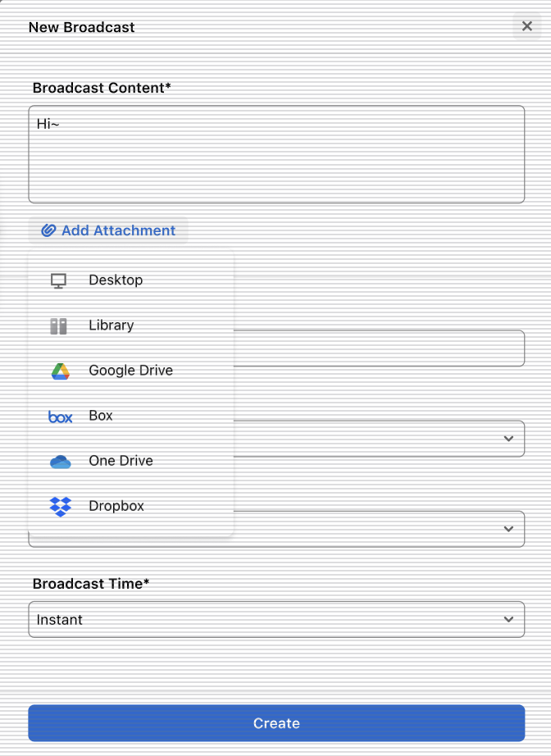Screen dimensions: 551x756
Task: Choose Desktop as attachment source
Action: [130, 280]
